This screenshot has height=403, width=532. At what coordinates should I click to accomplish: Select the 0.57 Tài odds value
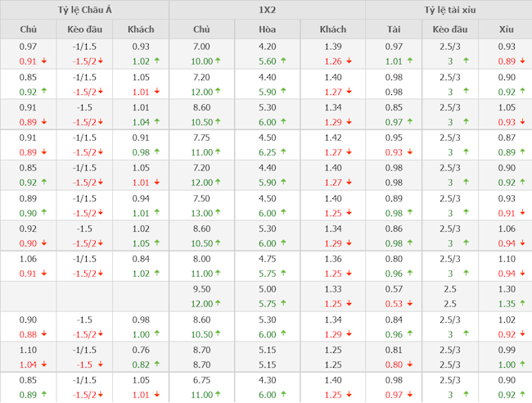pos(394,289)
